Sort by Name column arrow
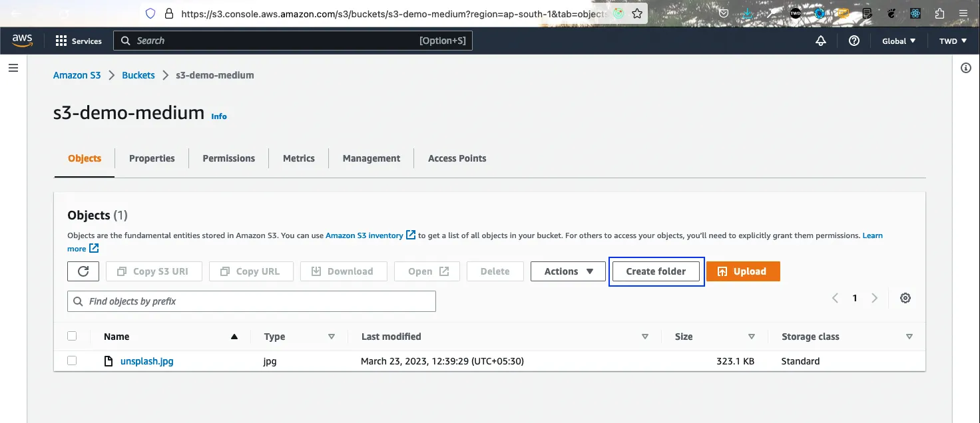Screen dimensions: 980x423 click(234, 337)
